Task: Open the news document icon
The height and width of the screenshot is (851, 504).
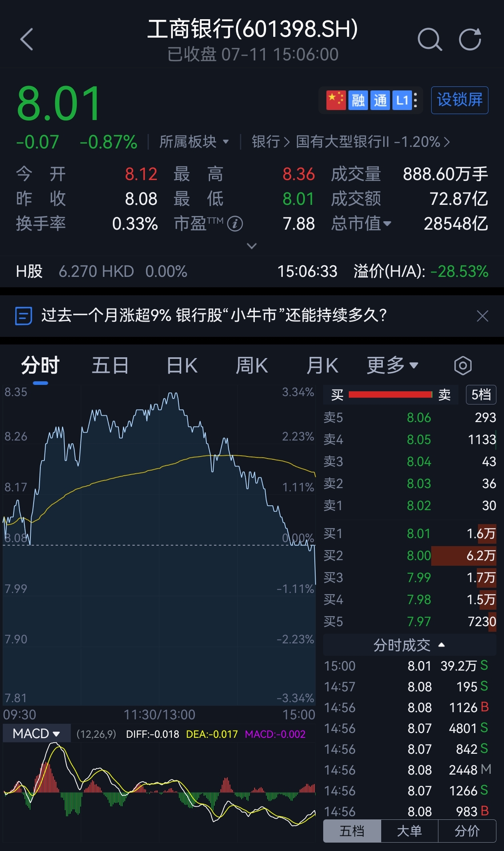Action: pyautogui.click(x=23, y=316)
